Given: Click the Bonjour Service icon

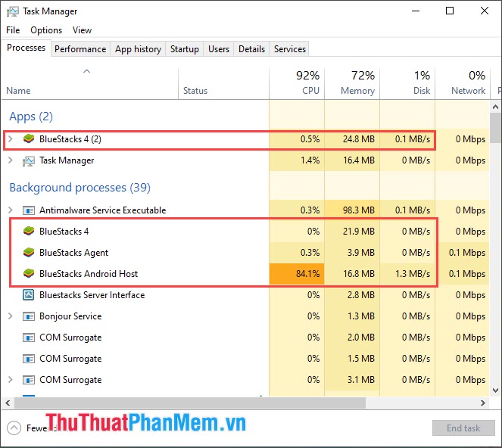Looking at the screenshot, I should (29, 316).
